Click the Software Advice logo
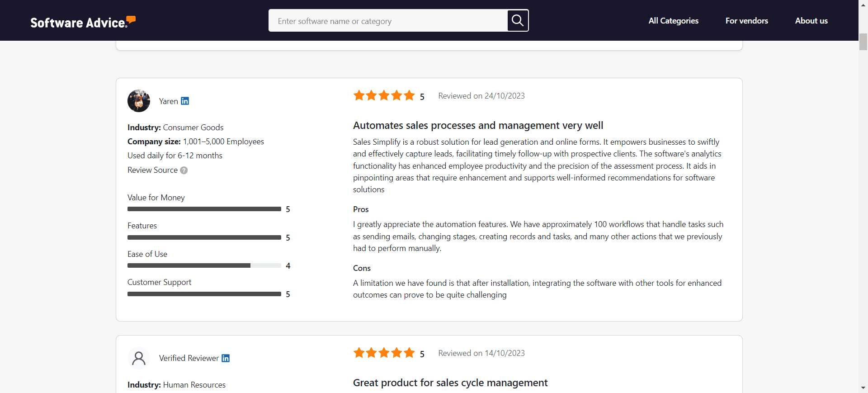 83,22
